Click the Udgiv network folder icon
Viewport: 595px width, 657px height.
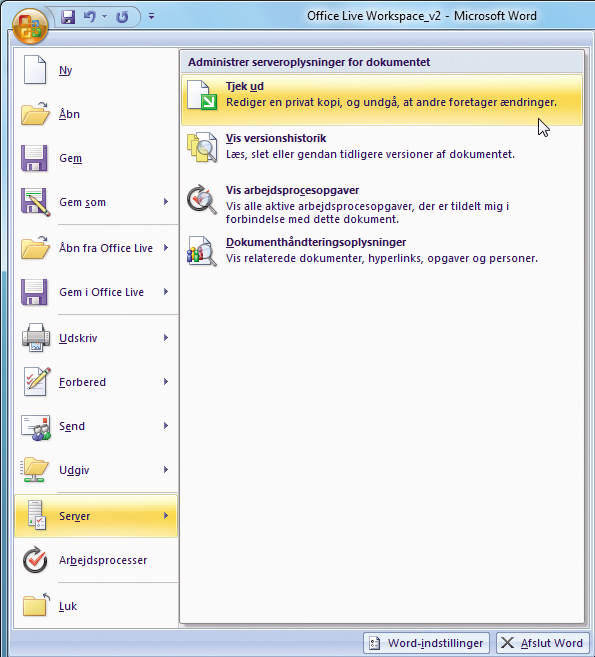(35, 469)
